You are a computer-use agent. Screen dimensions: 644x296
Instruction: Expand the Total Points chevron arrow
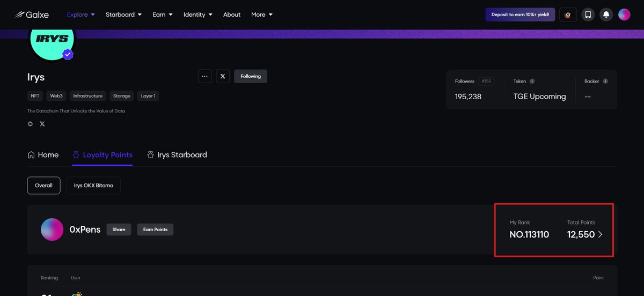pos(601,234)
